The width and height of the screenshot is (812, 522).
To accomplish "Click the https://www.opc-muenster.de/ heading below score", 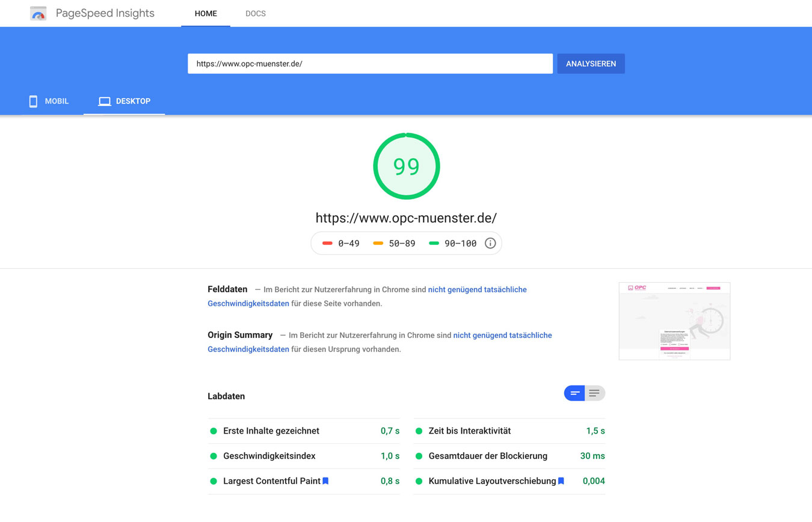I will (x=406, y=218).
